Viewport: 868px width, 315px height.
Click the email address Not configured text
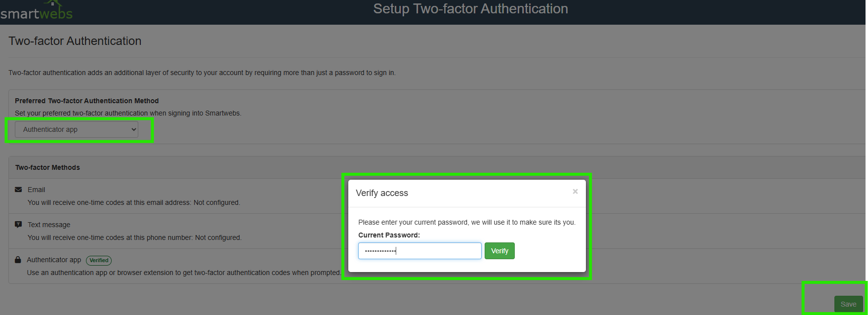[x=216, y=202]
